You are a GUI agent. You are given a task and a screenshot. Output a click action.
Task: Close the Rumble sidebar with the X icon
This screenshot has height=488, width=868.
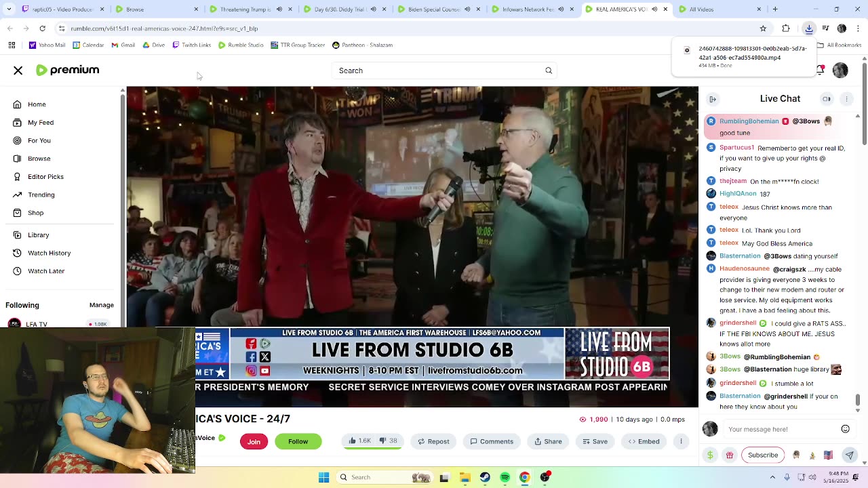[18, 70]
